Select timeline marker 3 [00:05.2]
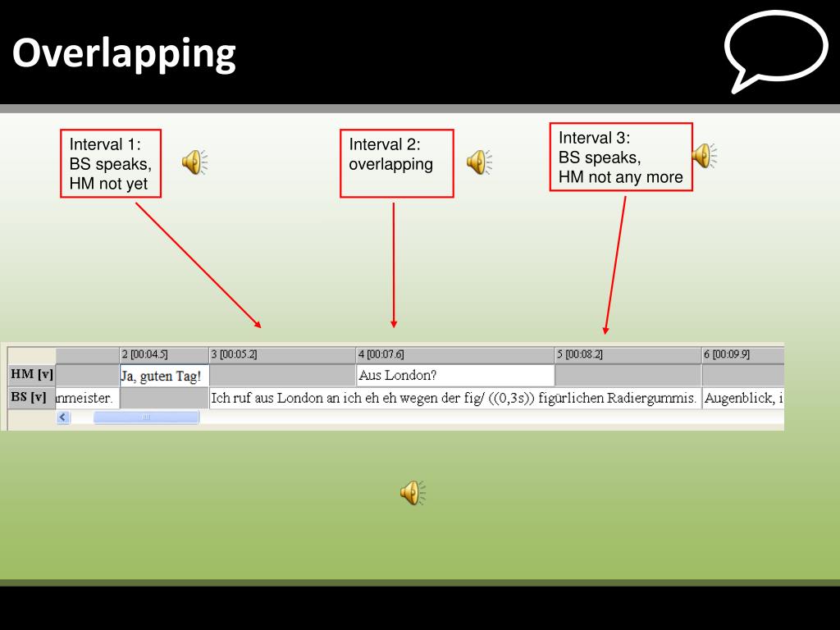 click(282, 354)
